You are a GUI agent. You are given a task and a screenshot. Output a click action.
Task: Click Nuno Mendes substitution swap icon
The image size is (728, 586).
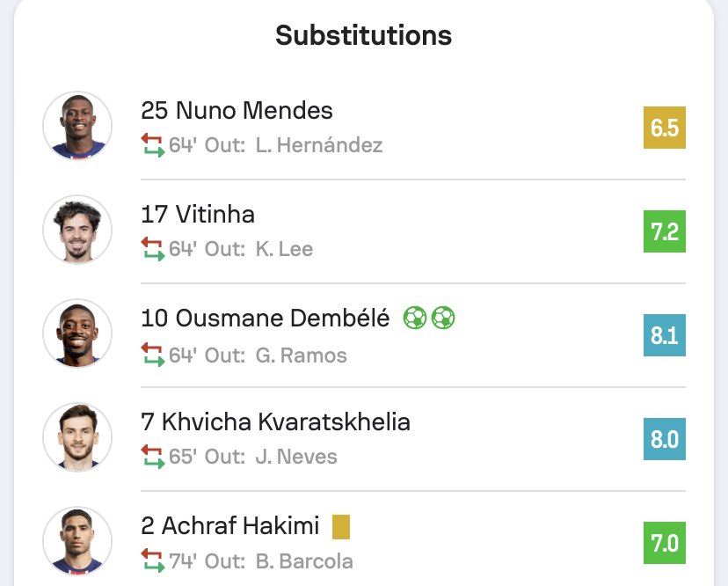(x=153, y=145)
